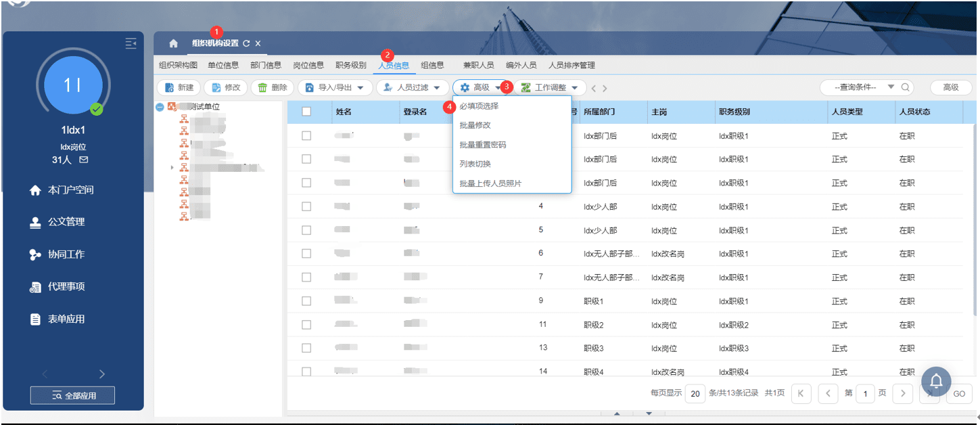980x425 pixels.
Task: Click the 新建 button
Action: [179, 87]
